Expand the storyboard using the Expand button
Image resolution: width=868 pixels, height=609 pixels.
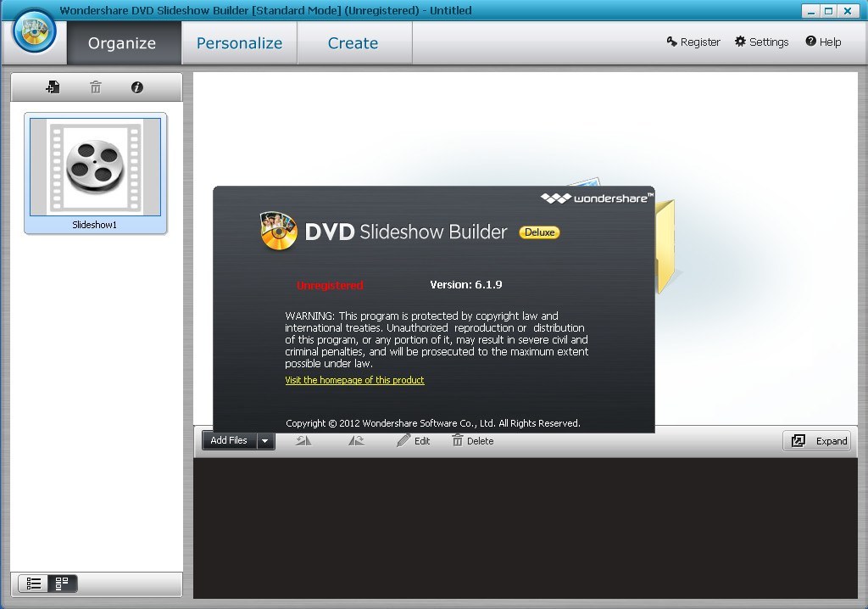pyautogui.click(x=817, y=441)
